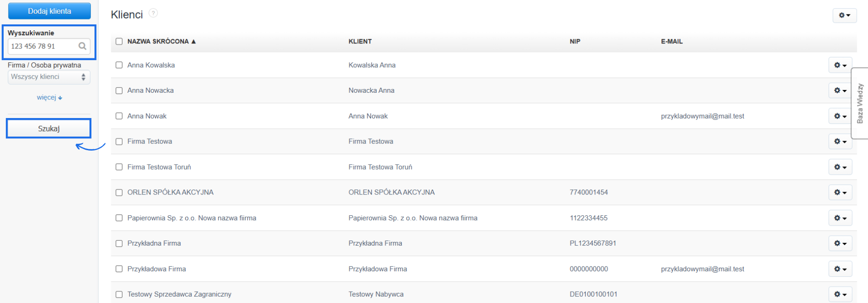Viewport: 868px width, 303px height.
Task: Open the gear menu for Testowy Sprzedawca Zagraniczny
Action: coord(840,294)
